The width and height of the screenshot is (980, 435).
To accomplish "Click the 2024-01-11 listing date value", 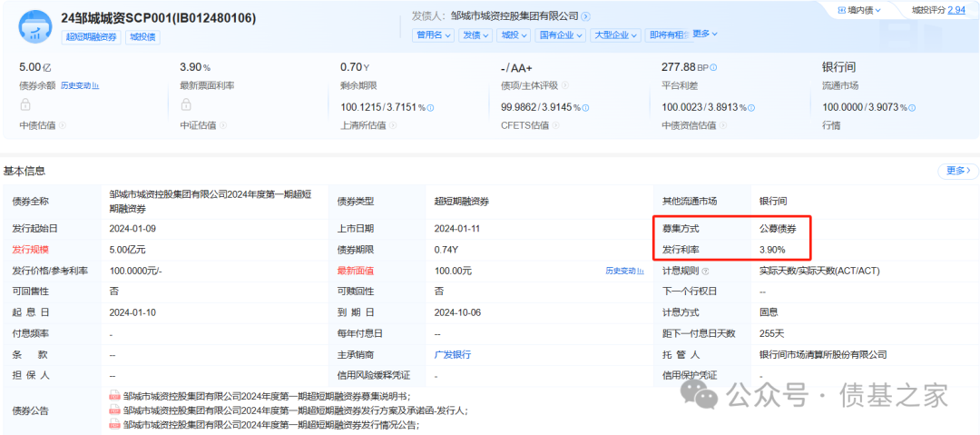I will pyautogui.click(x=456, y=229).
